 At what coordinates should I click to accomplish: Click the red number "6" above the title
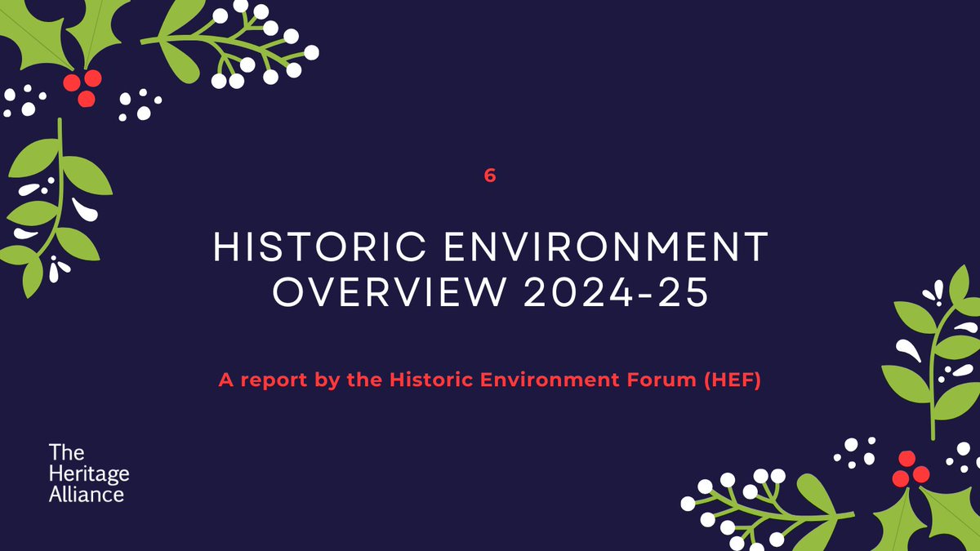490,176
